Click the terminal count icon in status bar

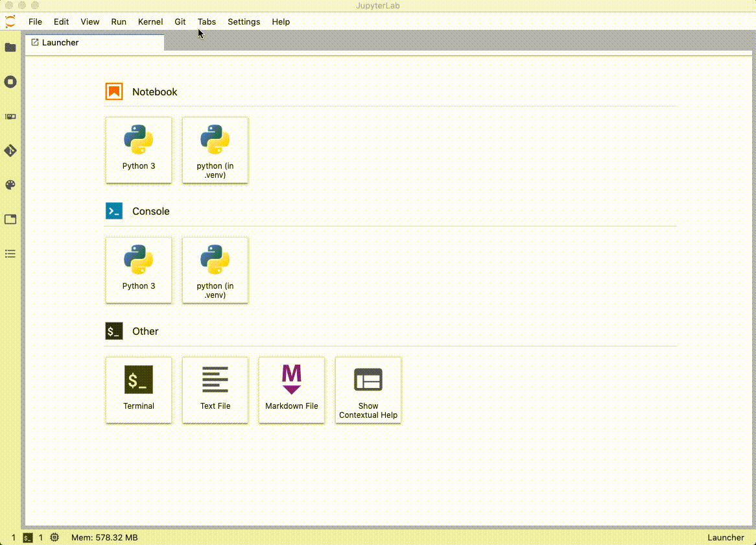[28, 537]
